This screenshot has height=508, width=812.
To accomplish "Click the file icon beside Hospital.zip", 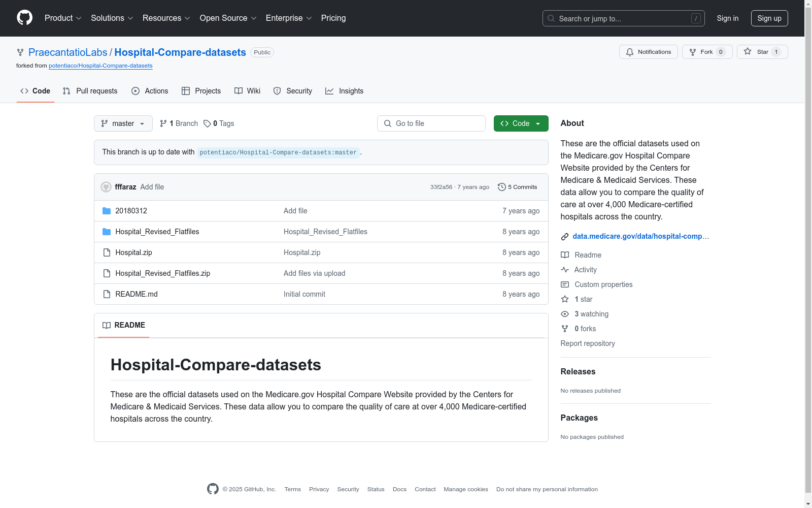I will [x=107, y=252].
